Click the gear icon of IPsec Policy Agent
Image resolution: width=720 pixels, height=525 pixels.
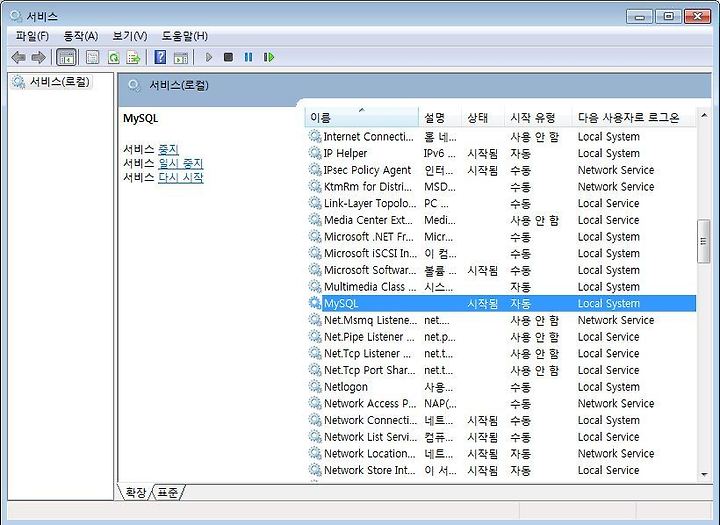tap(315, 169)
